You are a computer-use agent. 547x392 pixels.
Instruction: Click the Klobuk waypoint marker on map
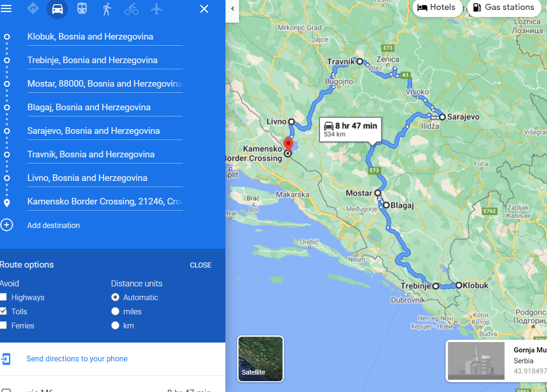coord(459,286)
